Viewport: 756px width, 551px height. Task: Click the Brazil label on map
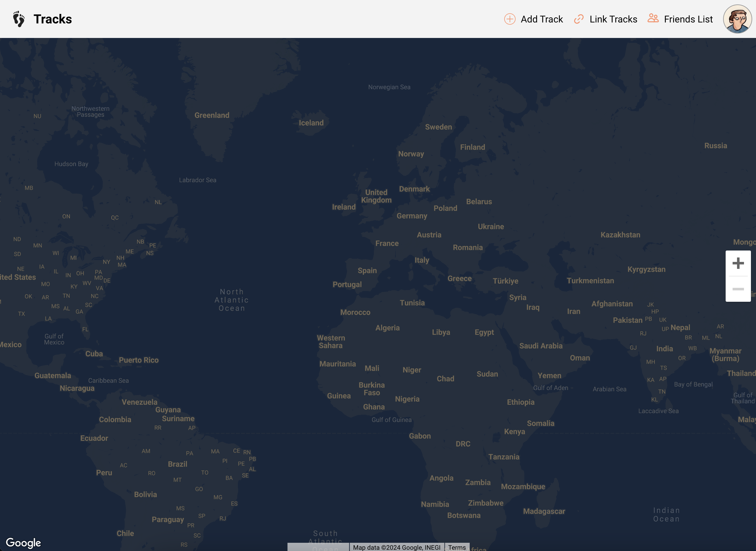tap(177, 464)
